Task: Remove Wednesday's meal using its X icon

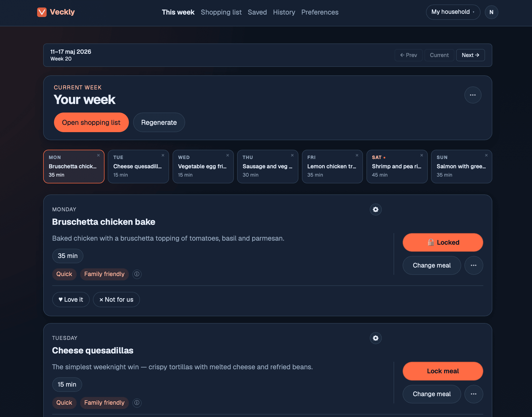Action: (228, 155)
